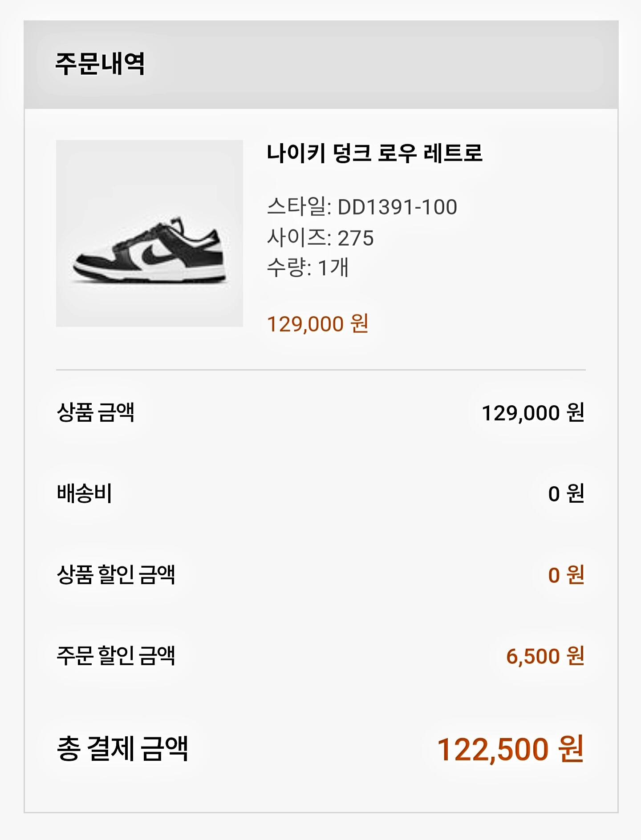Click the 수량: 1개 quantity line
This screenshot has width=641, height=840.
(308, 267)
